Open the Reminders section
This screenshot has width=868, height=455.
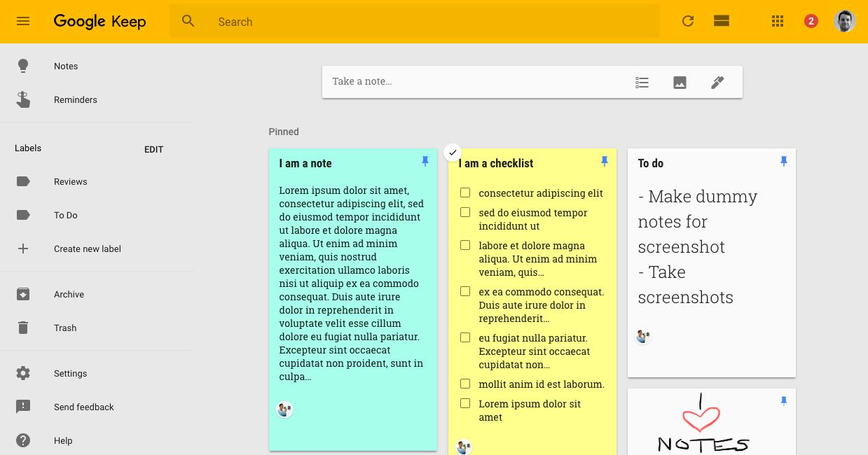75,100
